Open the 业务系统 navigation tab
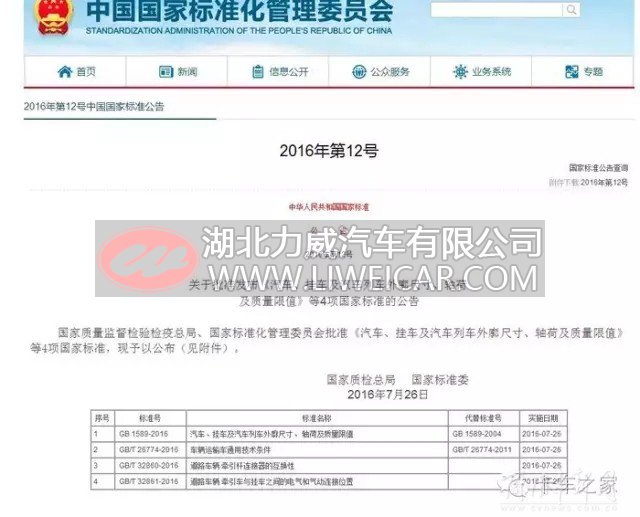The height and width of the screenshot is (517, 640). pos(481,71)
